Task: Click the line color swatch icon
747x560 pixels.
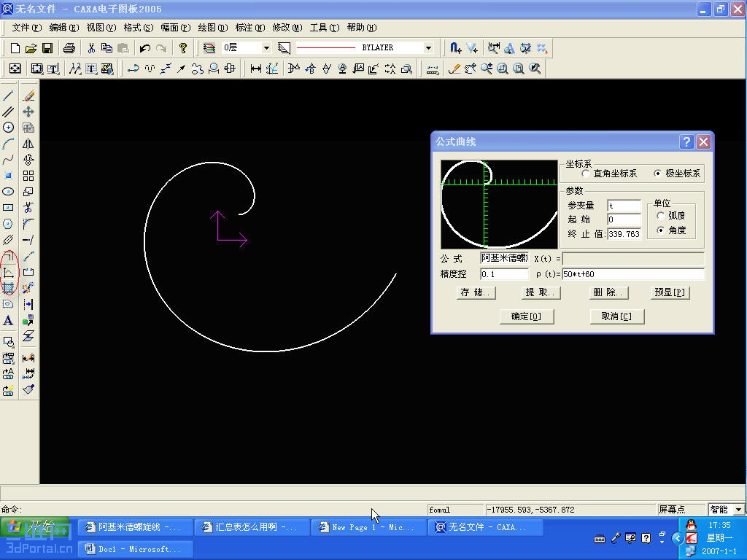Action: pyautogui.click(x=285, y=48)
